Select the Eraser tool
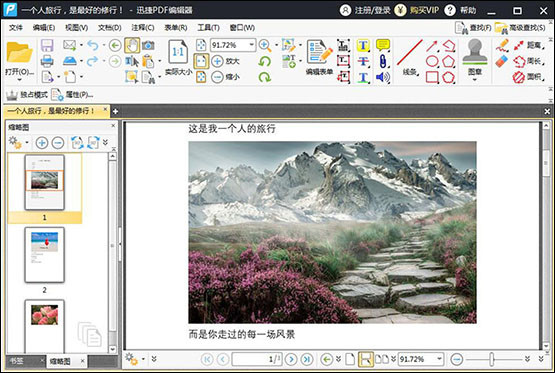 coord(502,61)
